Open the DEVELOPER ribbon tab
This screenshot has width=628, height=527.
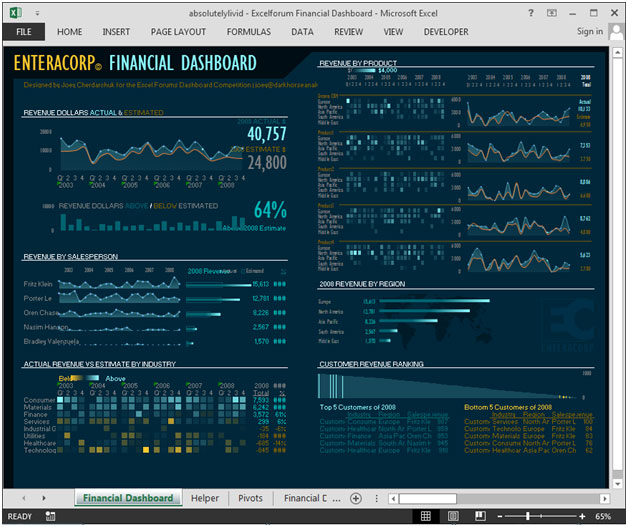[x=446, y=32]
